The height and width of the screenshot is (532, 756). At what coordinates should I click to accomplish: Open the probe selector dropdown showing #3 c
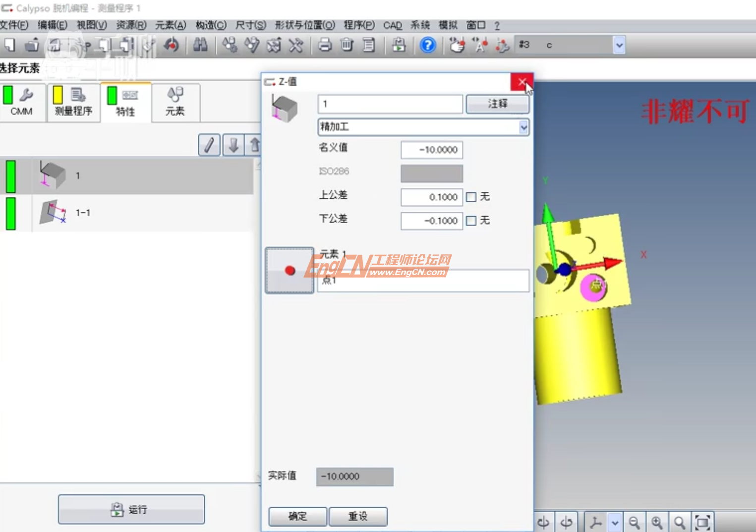[619, 45]
